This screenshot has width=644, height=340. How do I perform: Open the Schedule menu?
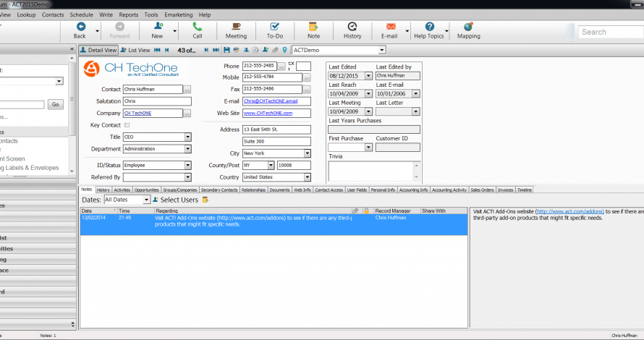[x=81, y=14]
